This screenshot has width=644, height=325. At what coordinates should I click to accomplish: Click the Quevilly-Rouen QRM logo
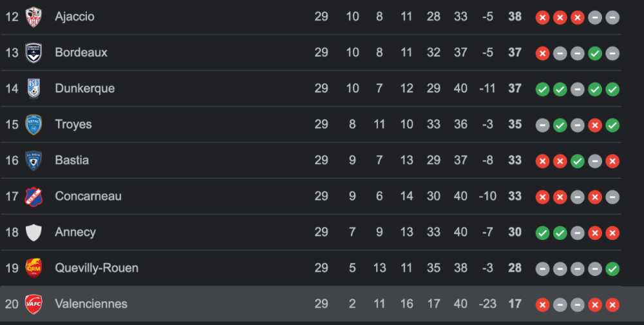coord(33,268)
